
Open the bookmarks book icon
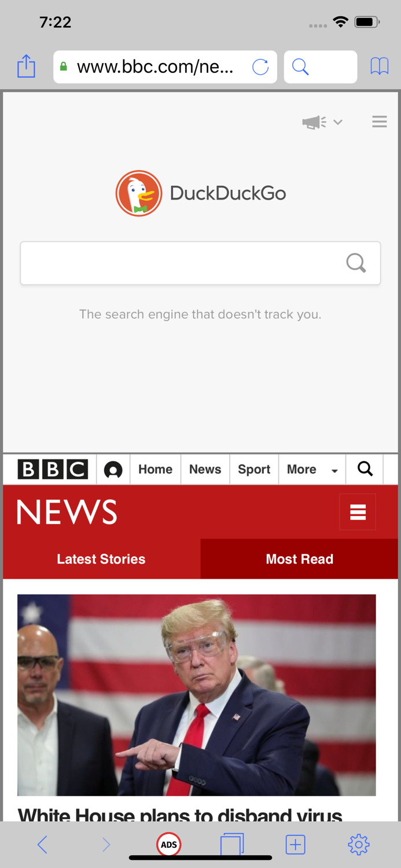click(x=380, y=67)
